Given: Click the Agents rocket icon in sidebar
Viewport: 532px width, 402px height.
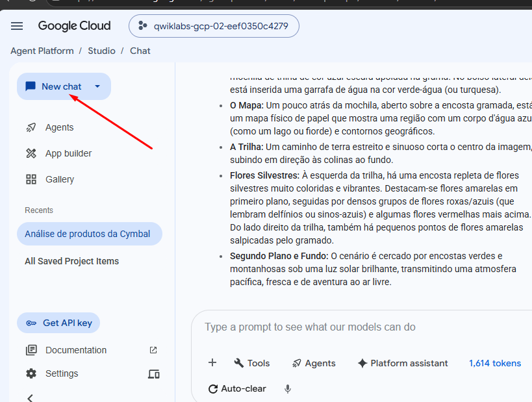Looking at the screenshot, I should 31,127.
